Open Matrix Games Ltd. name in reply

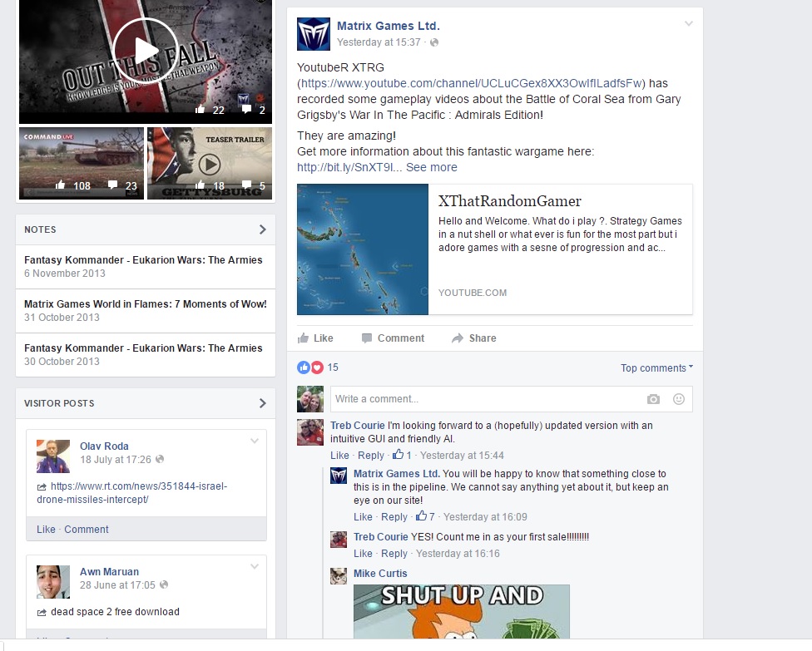397,474
